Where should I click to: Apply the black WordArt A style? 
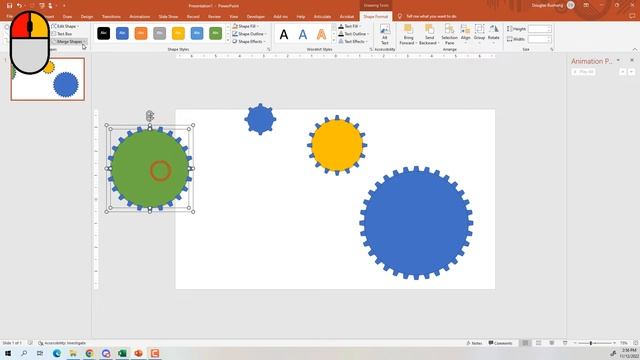tap(284, 34)
